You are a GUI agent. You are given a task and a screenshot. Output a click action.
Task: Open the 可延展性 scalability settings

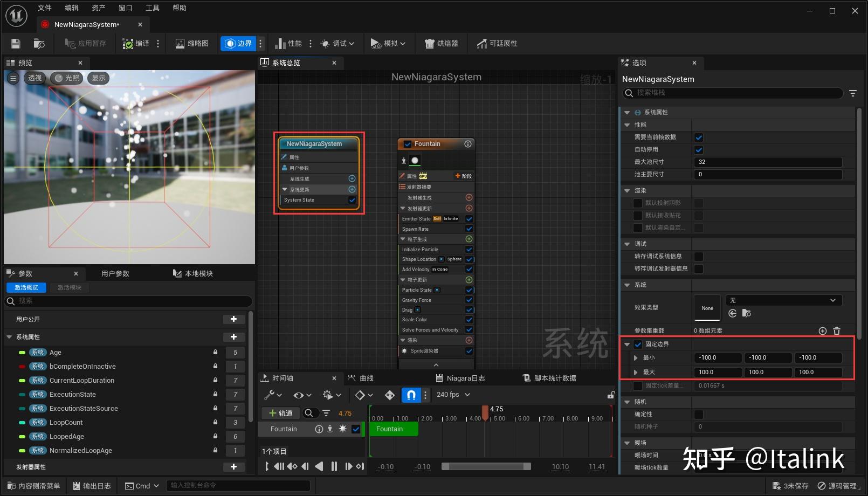tap(496, 43)
